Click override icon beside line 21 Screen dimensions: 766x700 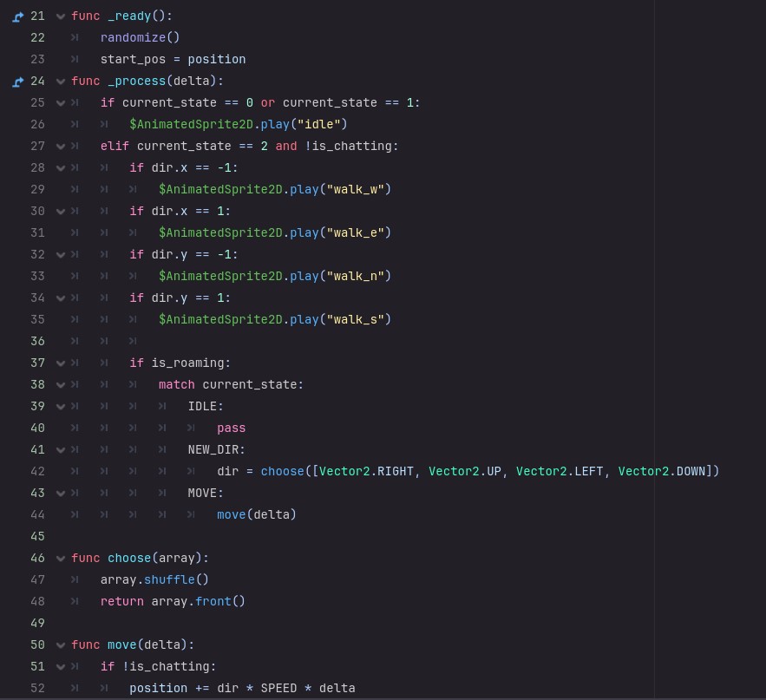pyautogui.click(x=17, y=16)
